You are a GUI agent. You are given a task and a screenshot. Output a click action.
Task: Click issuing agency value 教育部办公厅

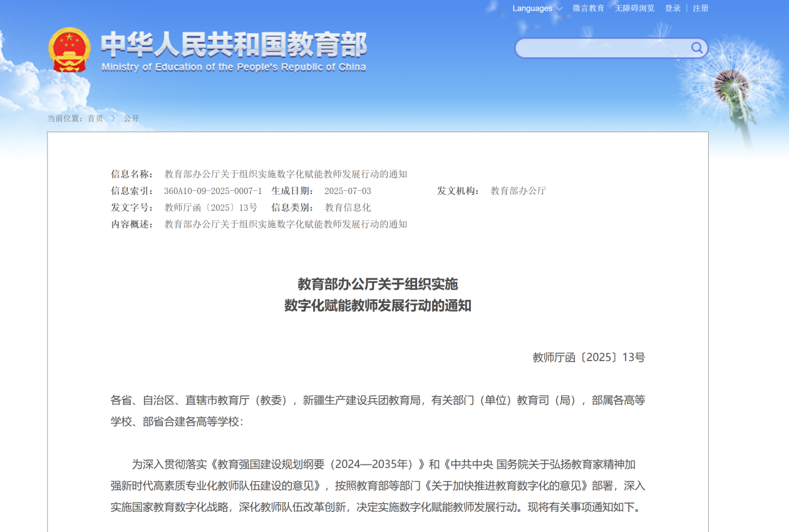(x=518, y=191)
